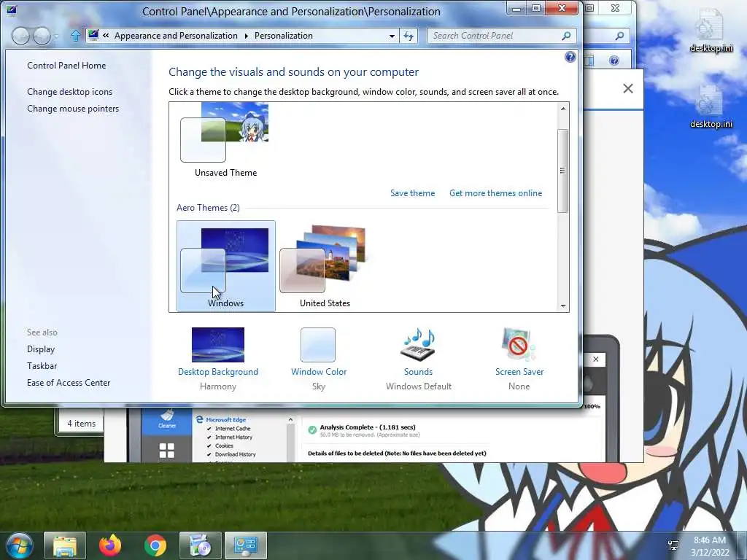Open the taskbar clock showing 8:46 AM
This screenshot has height=560, width=747.
coord(710,546)
